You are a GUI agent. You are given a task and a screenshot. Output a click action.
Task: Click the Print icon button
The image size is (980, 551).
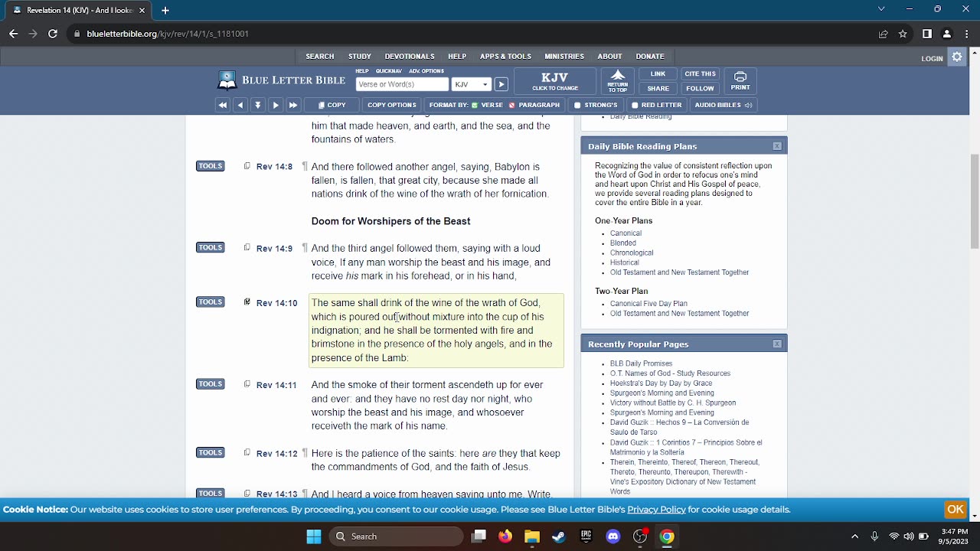740,80
